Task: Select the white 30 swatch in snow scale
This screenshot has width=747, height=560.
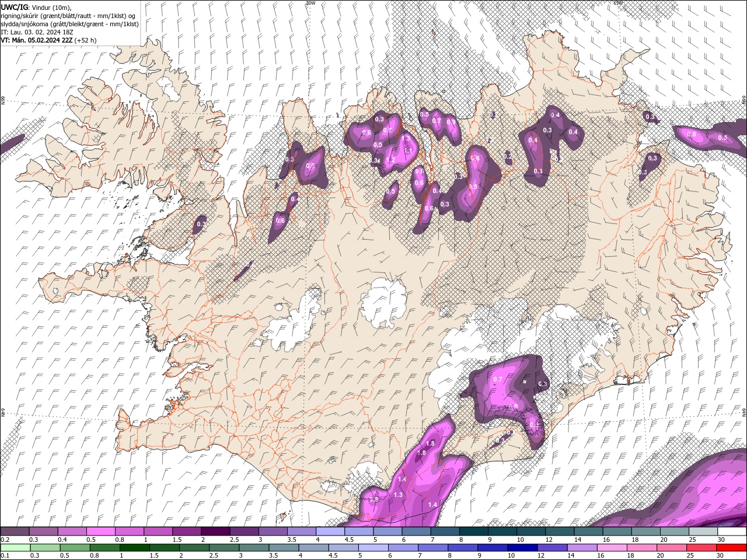Action: coord(732,531)
